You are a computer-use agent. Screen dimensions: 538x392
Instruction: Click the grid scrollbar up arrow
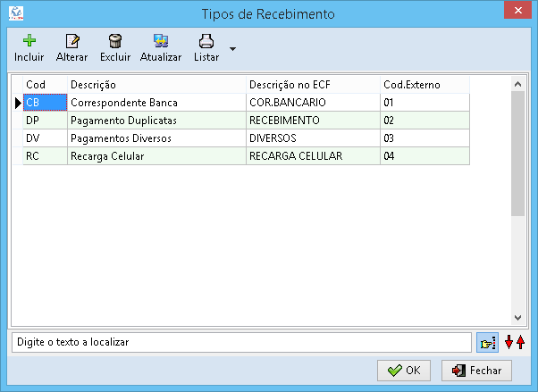click(x=517, y=84)
